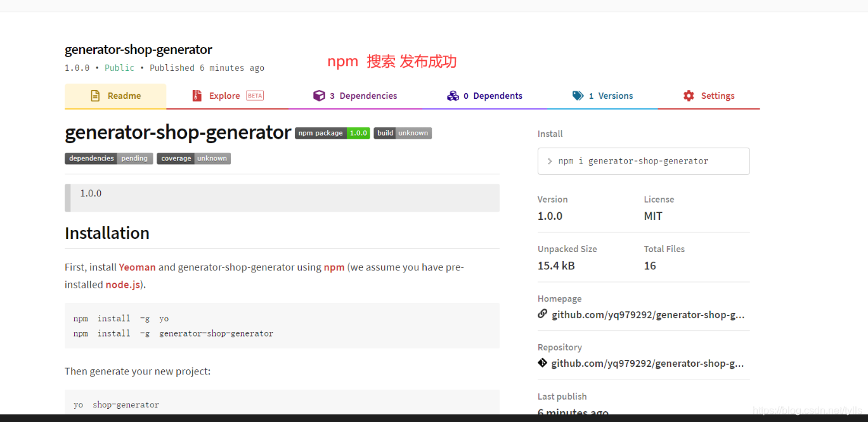Click the 'Published 6 minutes ago' text
Viewport: 868px width, 422px height.
(x=207, y=68)
